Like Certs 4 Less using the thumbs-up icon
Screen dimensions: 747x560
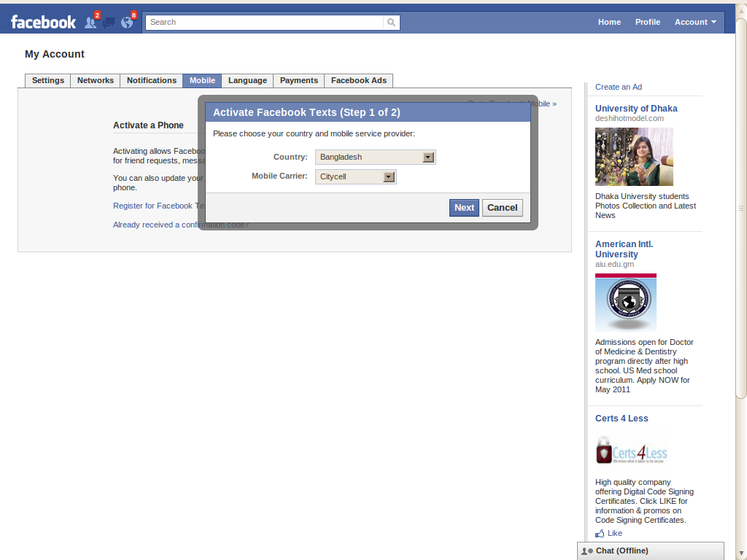click(x=601, y=533)
